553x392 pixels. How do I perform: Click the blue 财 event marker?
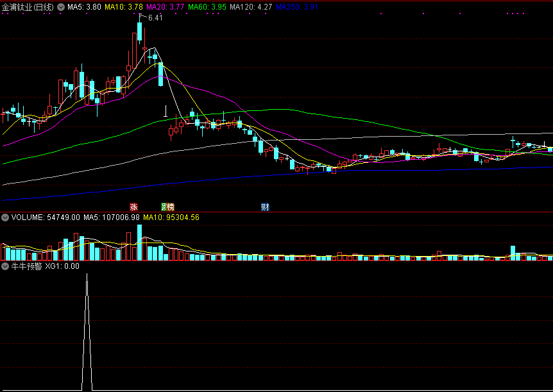[265, 207]
